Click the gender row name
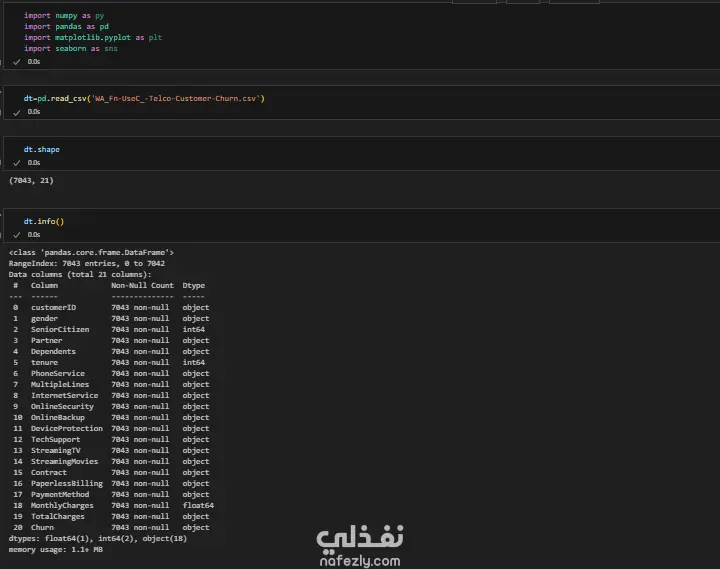720x569 pixels. click(45, 319)
